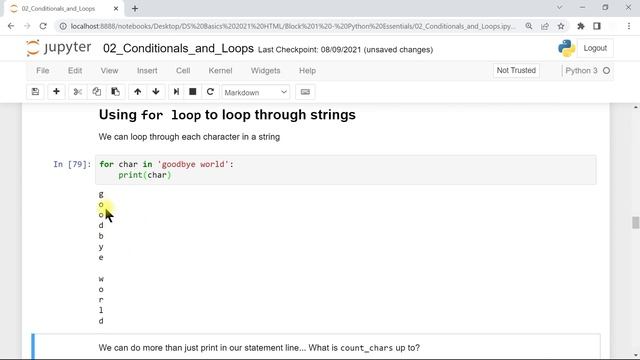Click the Logout button

595,48
